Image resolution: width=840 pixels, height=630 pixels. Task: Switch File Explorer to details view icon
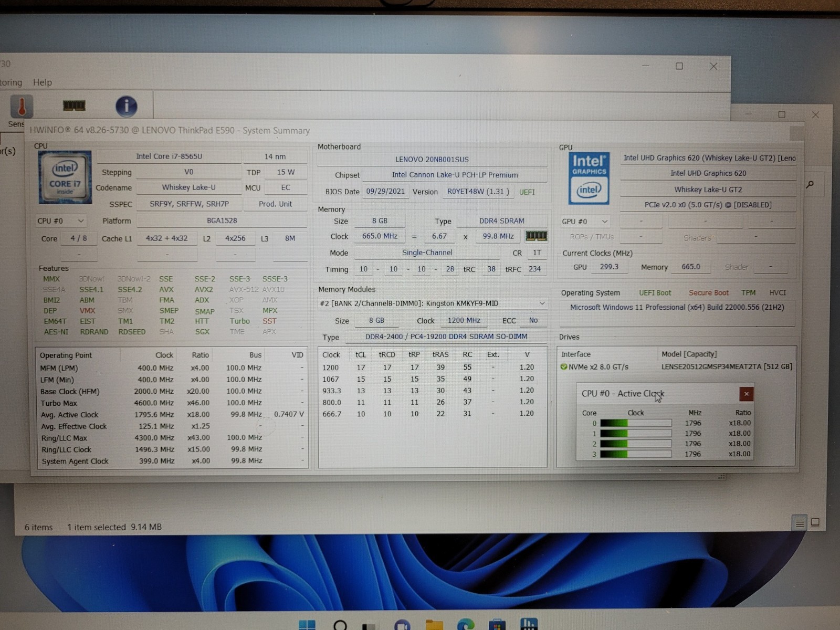point(800,522)
